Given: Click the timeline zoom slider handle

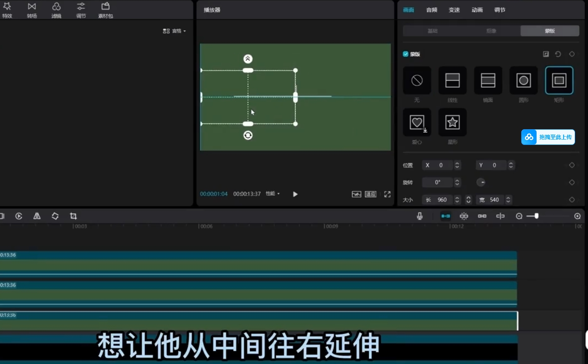Looking at the screenshot, I should [x=536, y=216].
